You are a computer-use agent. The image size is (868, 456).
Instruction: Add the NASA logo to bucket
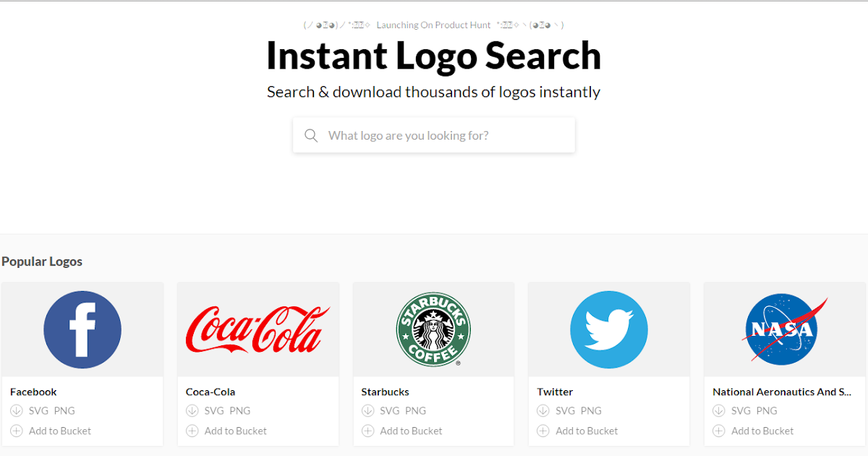pos(762,431)
